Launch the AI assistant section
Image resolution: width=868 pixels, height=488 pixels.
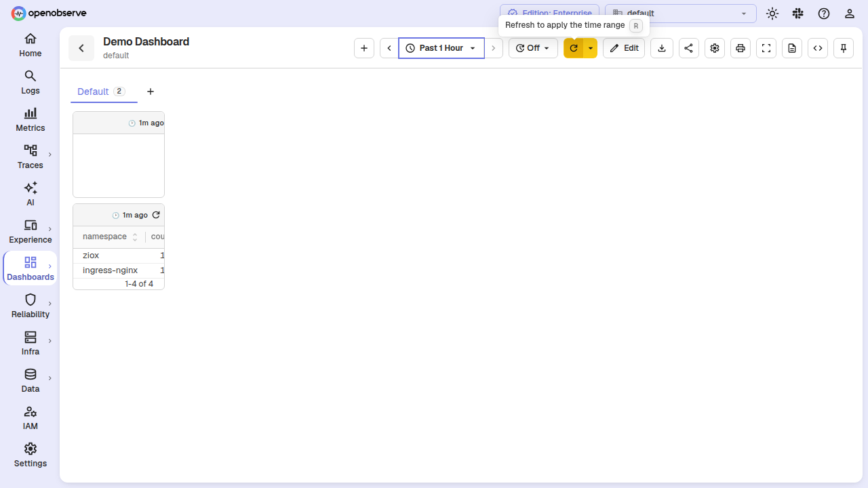click(x=30, y=195)
